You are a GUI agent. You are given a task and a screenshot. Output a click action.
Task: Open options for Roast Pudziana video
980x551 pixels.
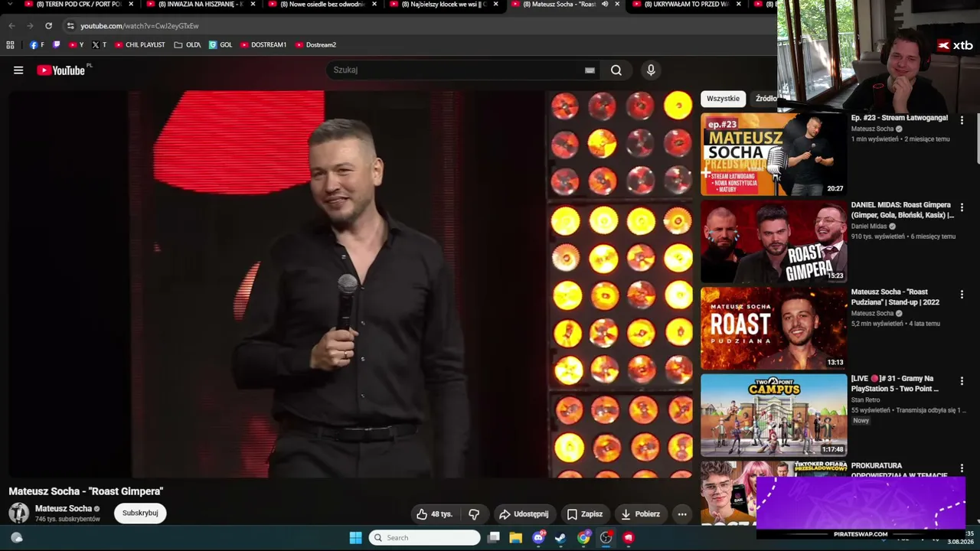click(x=962, y=295)
